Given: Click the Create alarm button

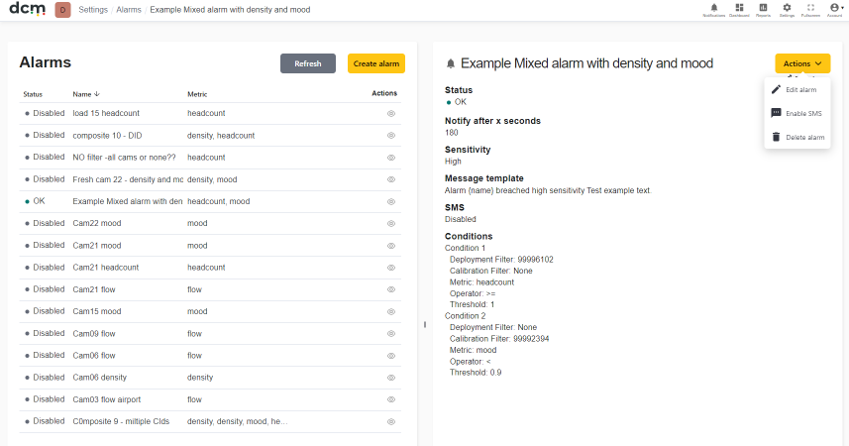Looking at the screenshot, I should click(x=376, y=63).
